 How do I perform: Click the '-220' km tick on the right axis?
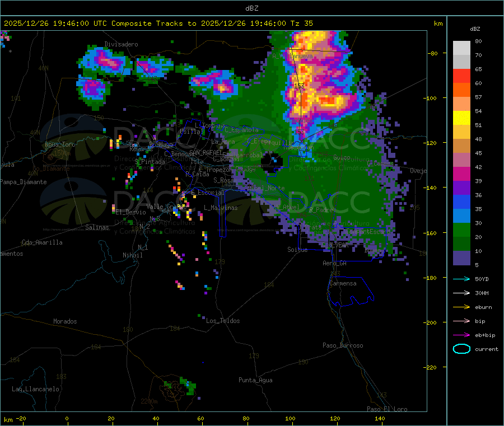430,368
